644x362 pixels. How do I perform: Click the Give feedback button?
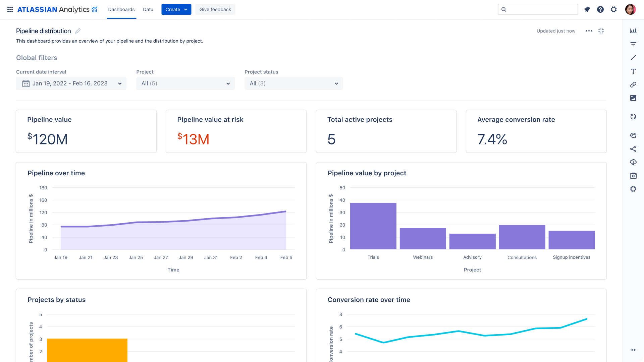click(x=215, y=9)
